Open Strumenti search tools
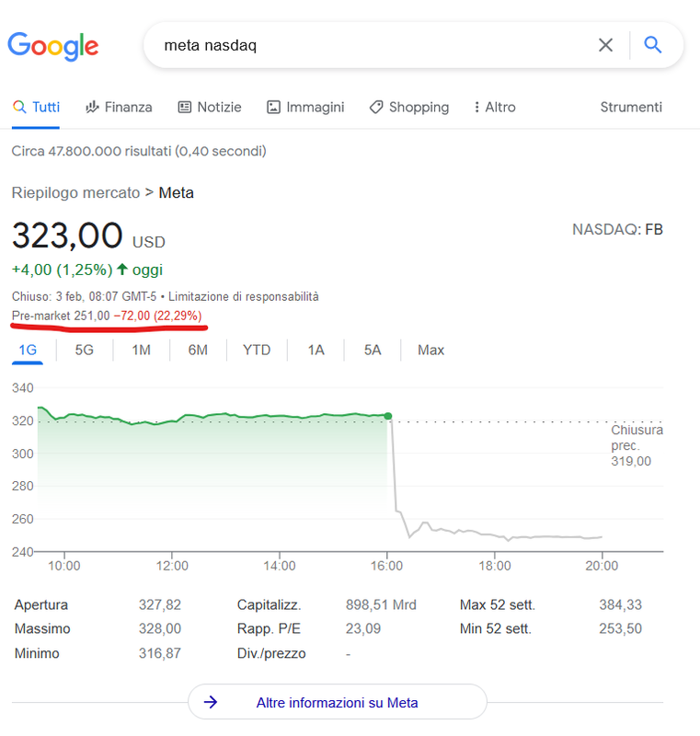This screenshot has width=700, height=736. [x=631, y=107]
